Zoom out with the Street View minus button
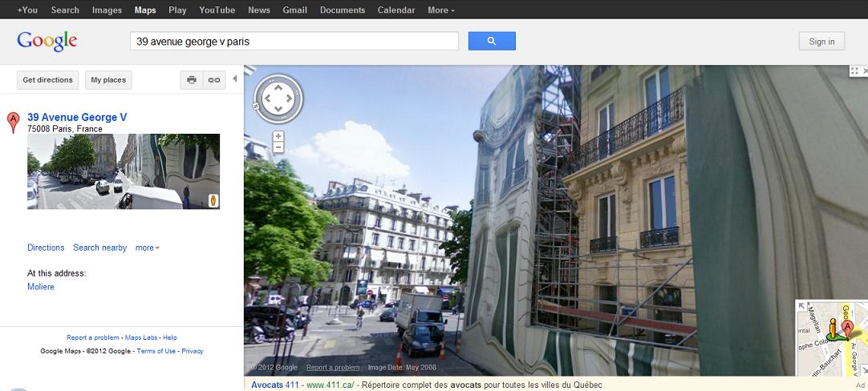 pos(278,147)
